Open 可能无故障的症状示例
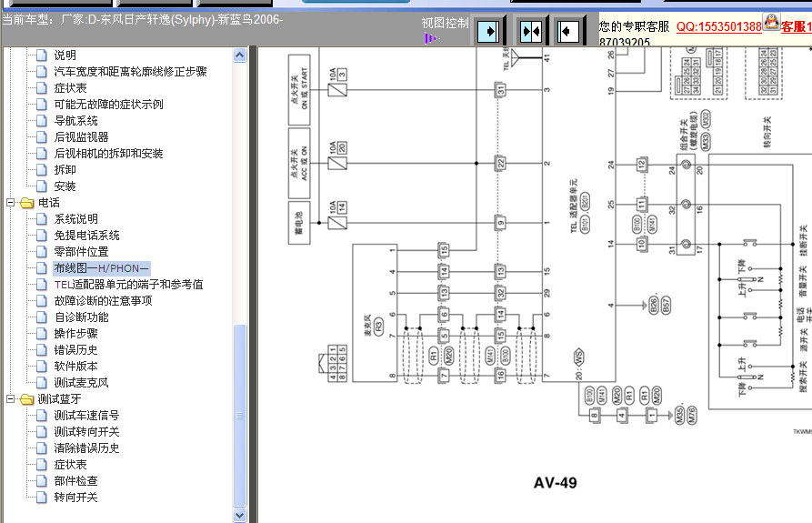812x523 pixels. click(x=109, y=104)
